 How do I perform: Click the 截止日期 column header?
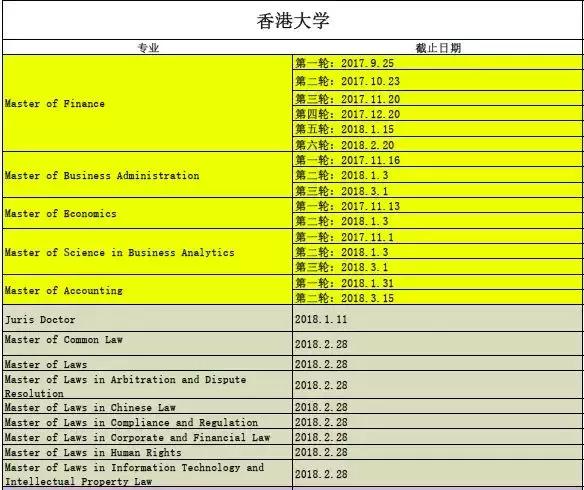point(438,48)
